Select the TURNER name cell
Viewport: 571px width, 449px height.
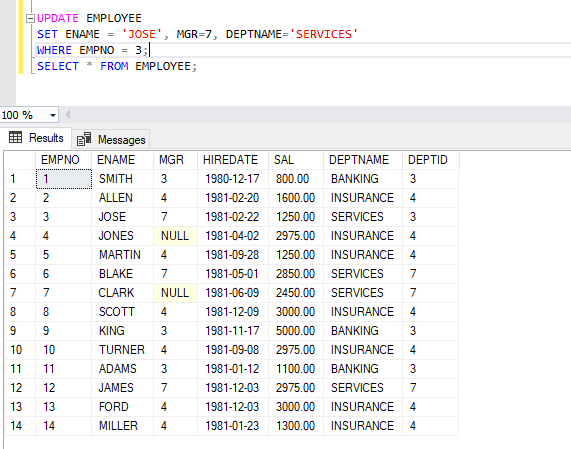tap(122, 350)
